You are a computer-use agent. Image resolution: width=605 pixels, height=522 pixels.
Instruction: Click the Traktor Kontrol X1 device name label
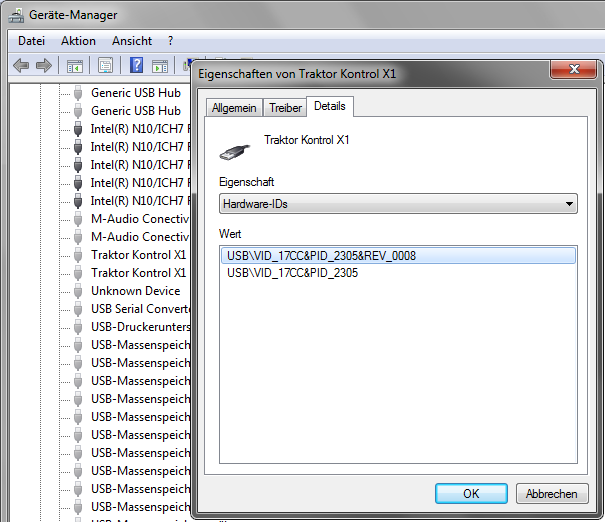point(307,140)
